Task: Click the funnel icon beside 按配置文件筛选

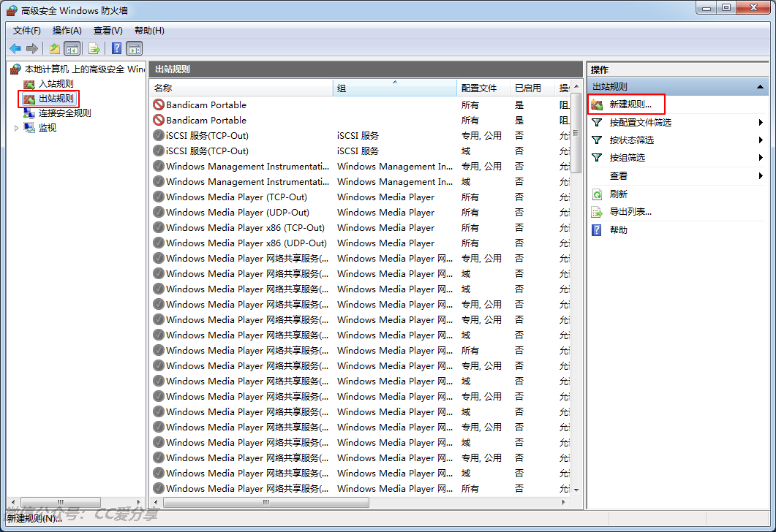Action: point(598,123)
